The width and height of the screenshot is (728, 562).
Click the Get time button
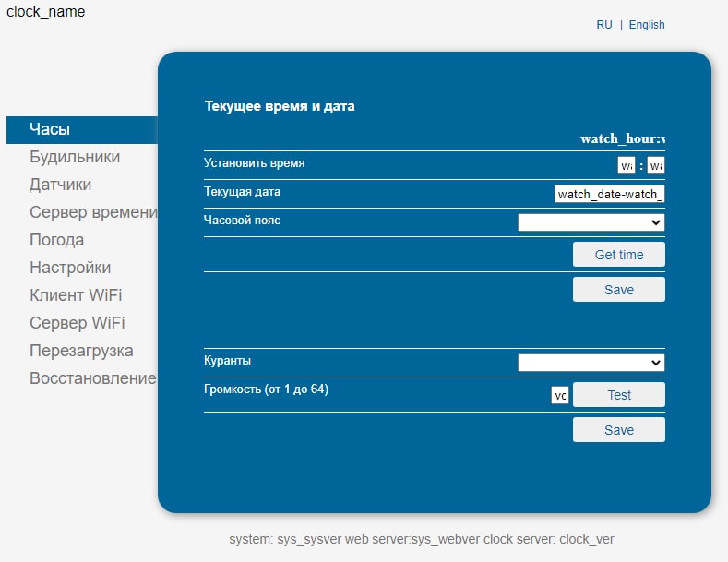pos(619,255)
